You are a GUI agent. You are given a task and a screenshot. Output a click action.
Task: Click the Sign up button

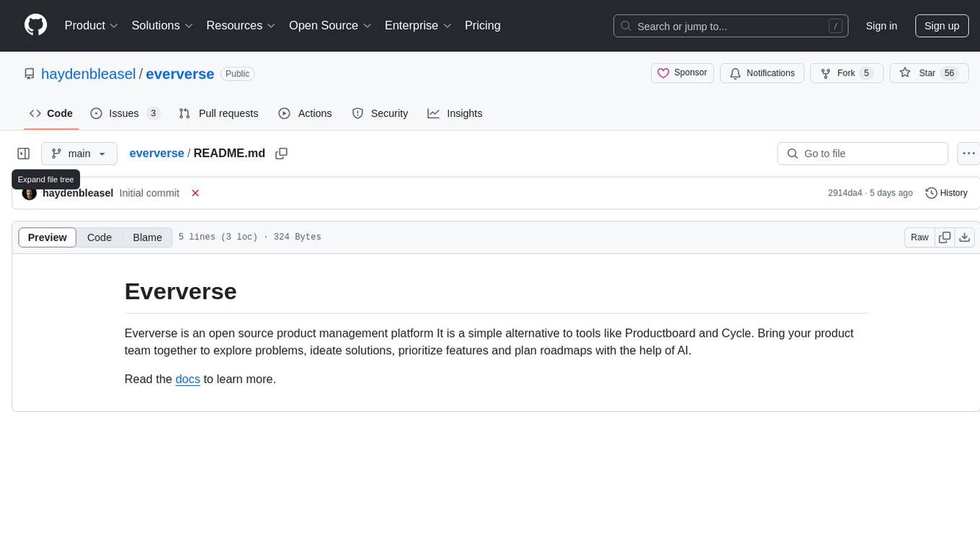942,26
